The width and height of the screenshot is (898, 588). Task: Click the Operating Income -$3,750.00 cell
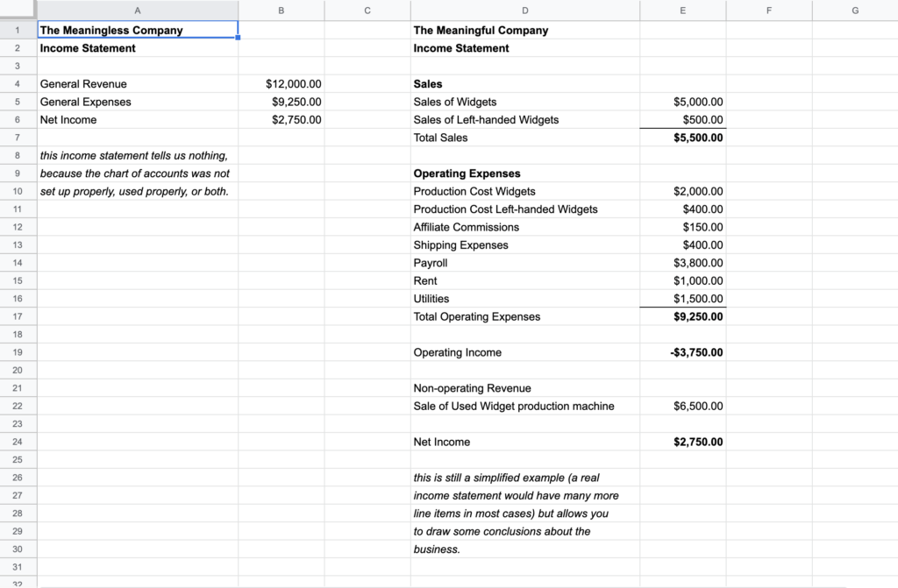682,352
